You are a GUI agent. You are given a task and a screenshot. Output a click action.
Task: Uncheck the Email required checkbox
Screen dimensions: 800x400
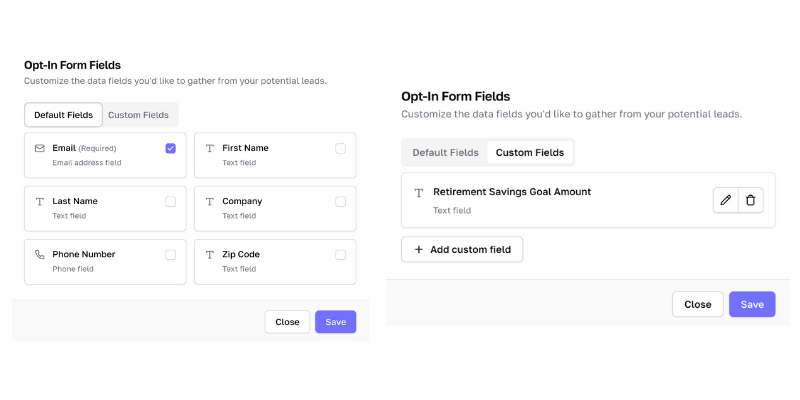pyautogui.click(x=170, y=148)
